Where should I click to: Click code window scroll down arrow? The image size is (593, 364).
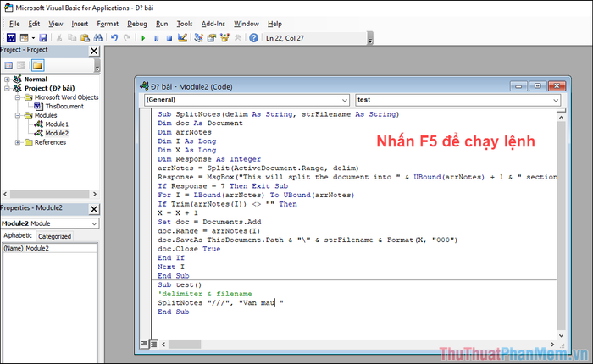(561, 335)
